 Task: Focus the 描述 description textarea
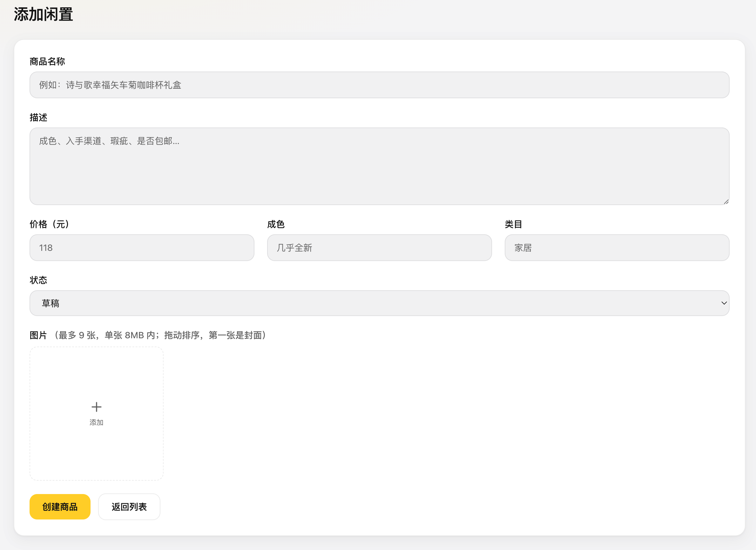[x=379, y=166]
